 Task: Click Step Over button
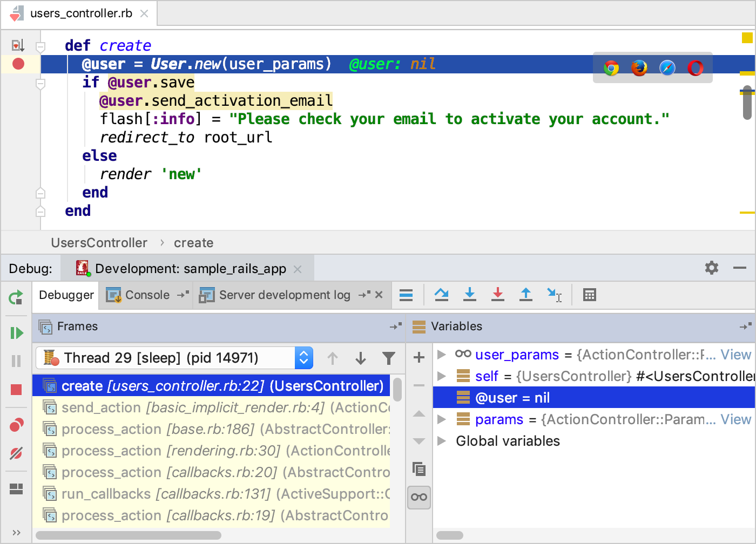(x=442, y=295)
